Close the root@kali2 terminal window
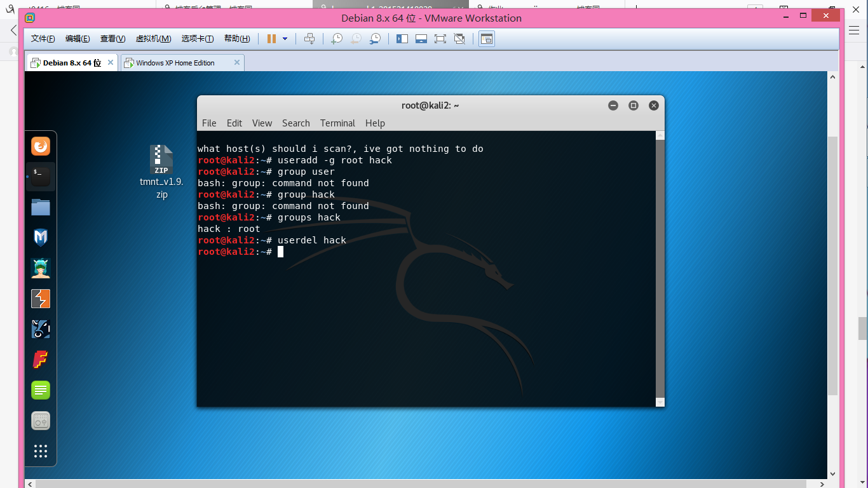Image resolution: width=868 pixels, height=488 pixels. (x=654, y=105)
